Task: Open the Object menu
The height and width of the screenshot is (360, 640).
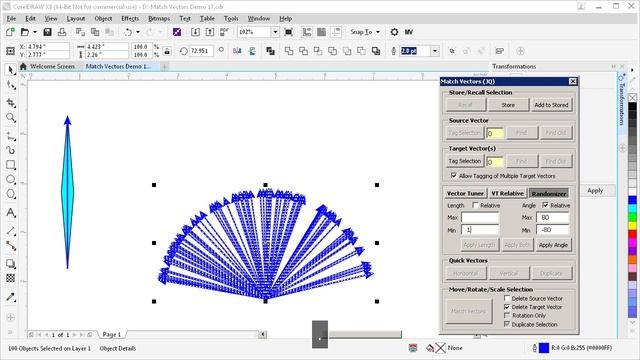Action: point(103,18)
